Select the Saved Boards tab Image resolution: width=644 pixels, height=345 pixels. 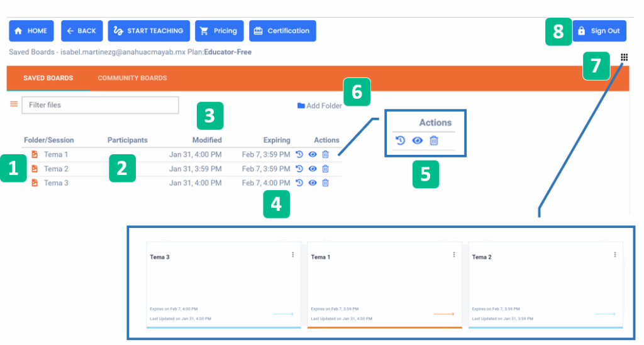pyautogui.click(x=48, y=78)
